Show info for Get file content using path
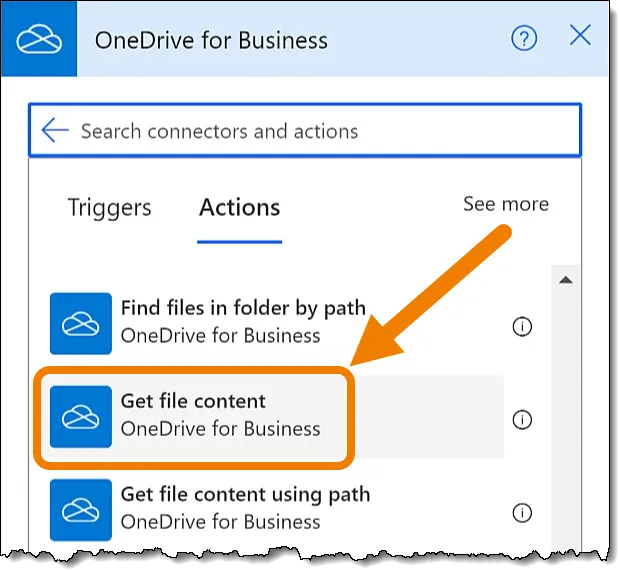 [x=521, y=513]
